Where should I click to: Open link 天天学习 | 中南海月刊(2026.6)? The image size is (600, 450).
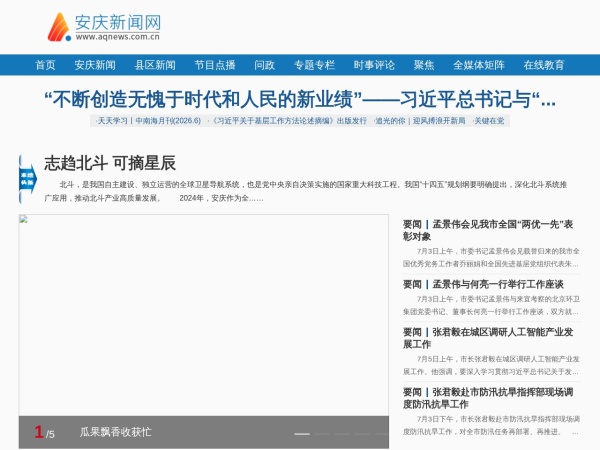[x=148, y=121]
